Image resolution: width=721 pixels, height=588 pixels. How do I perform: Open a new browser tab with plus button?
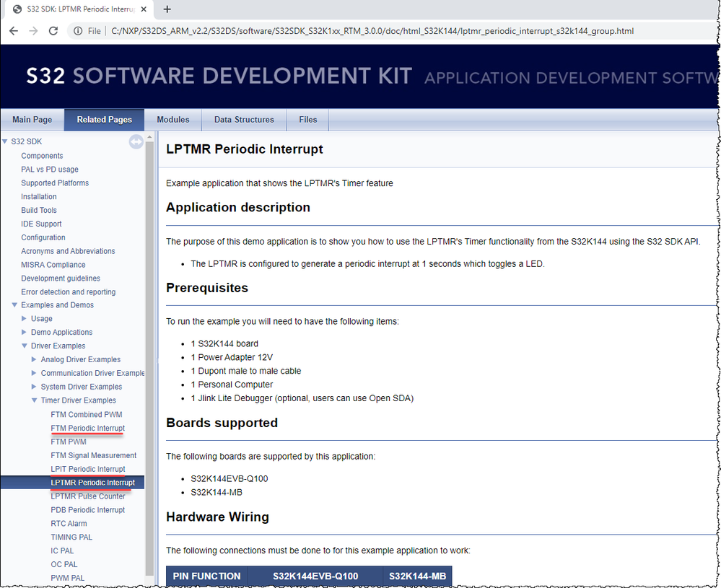[x=167, y=10]
